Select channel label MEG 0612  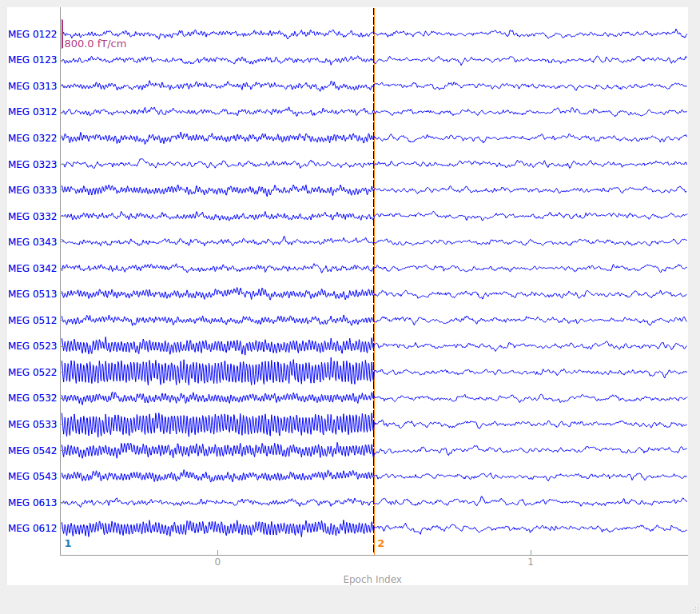33,528
